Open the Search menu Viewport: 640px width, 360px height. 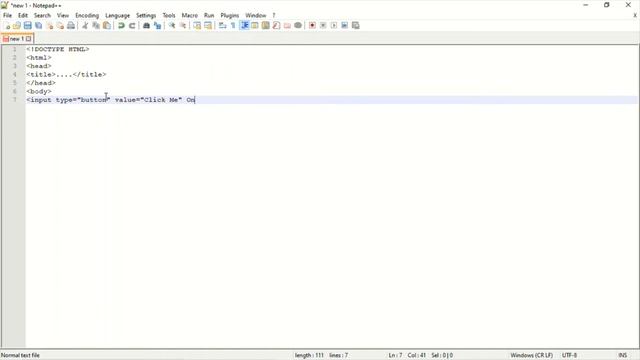tap(42, 16)
